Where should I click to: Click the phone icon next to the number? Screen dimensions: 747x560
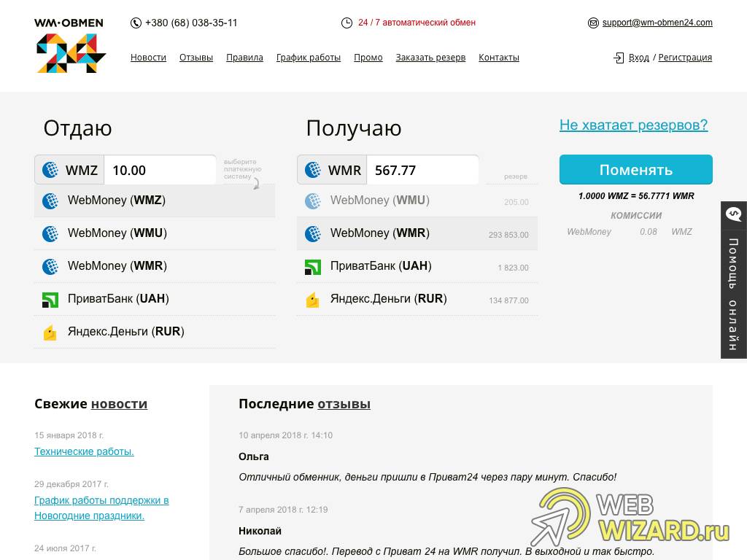[x=136, y=23]
